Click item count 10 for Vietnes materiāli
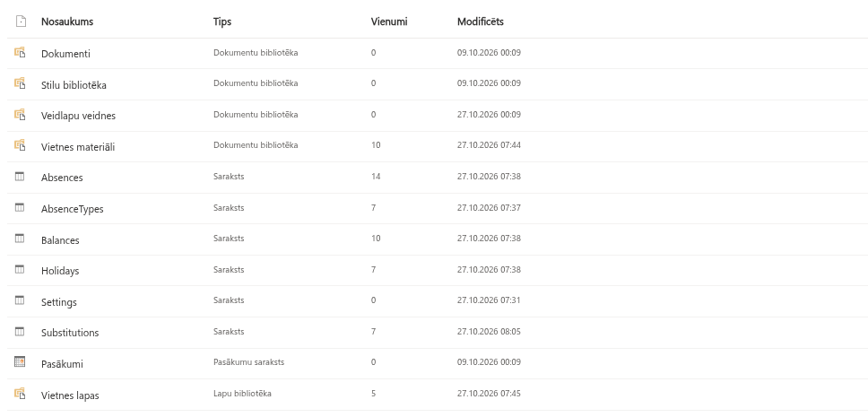 click(376, 145)
